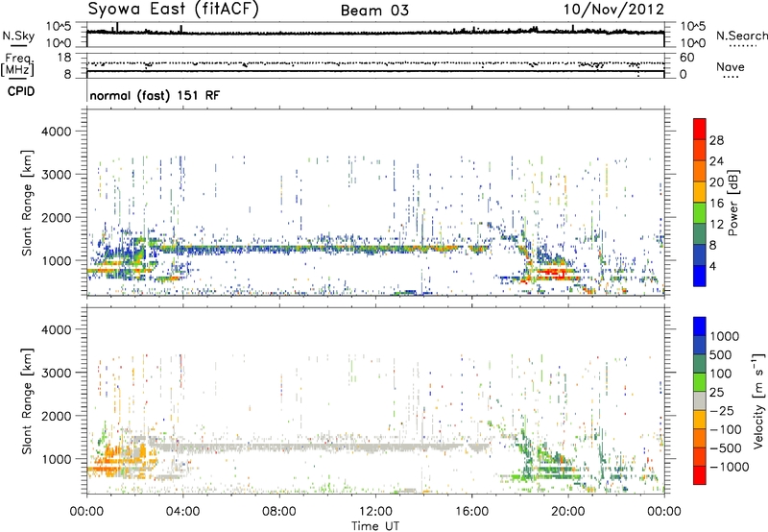Image resolution: width=768 pixels, height=532 pixels.
Task: Select the 'Beam 03' header label
Action: 374,11
